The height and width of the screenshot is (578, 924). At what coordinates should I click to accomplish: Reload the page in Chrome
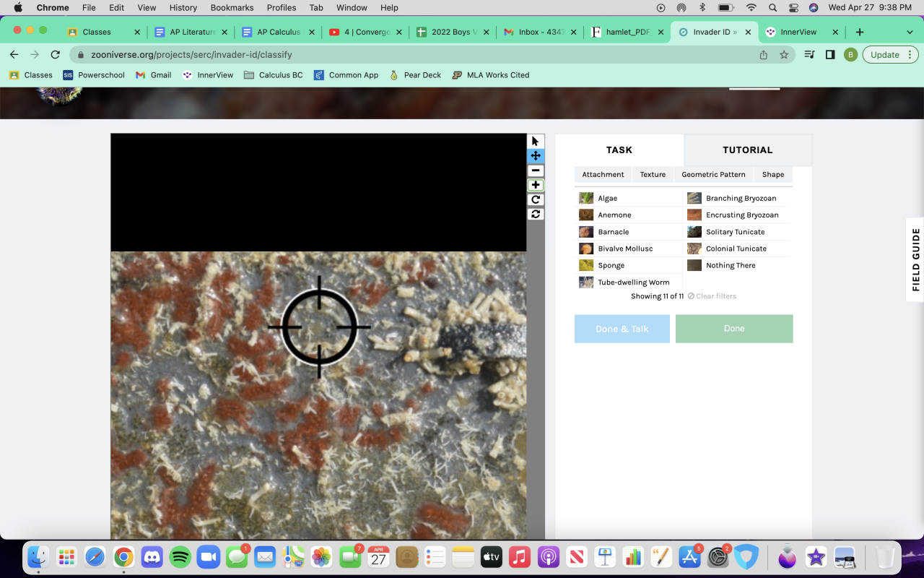pos(55,55)
